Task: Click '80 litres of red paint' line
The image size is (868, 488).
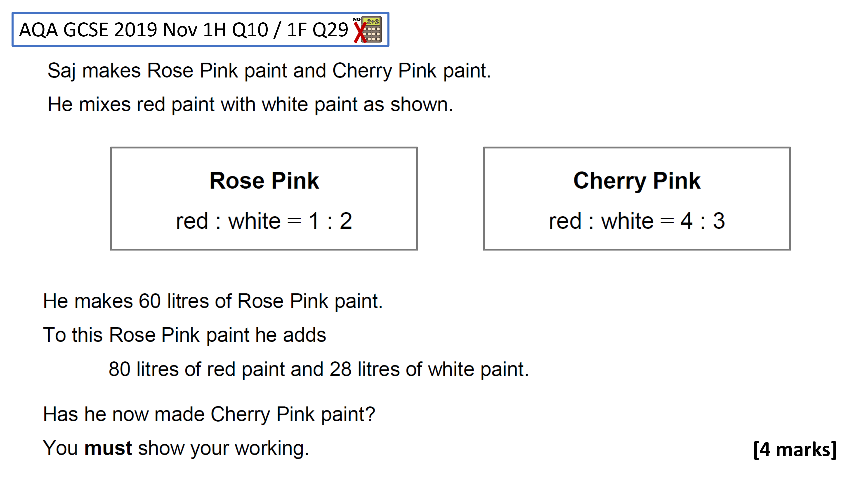Action: point(319,369)
